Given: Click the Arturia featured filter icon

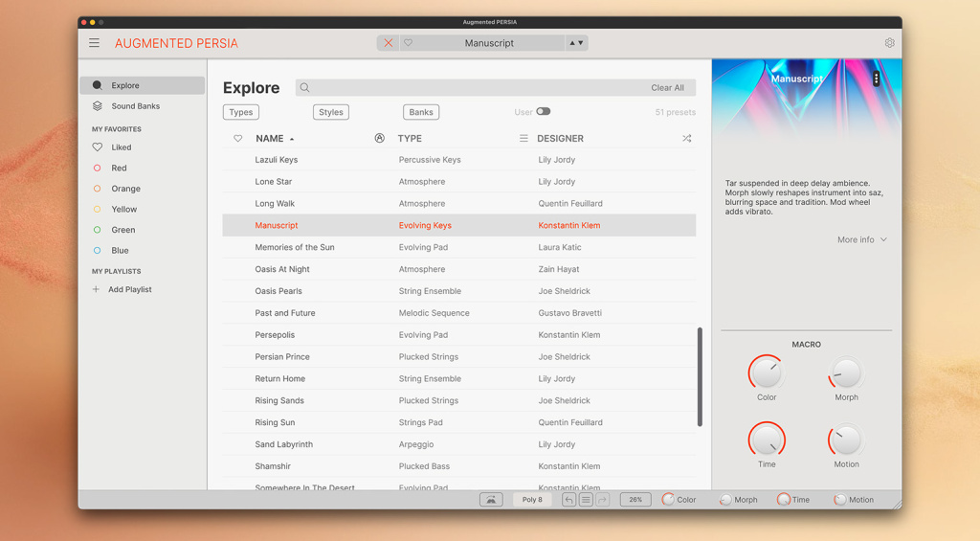Looking at the screenshot, I should click(x=379, y=139).
